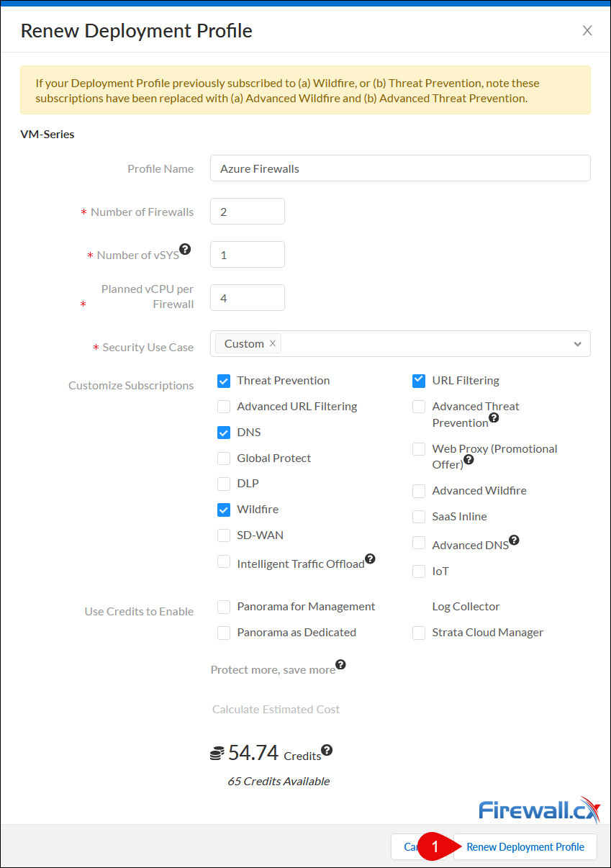This screenshot has width=611, height=868.
Task: Edit the Planned vCPU per Firewall field
Action: (x=248, y=298)
